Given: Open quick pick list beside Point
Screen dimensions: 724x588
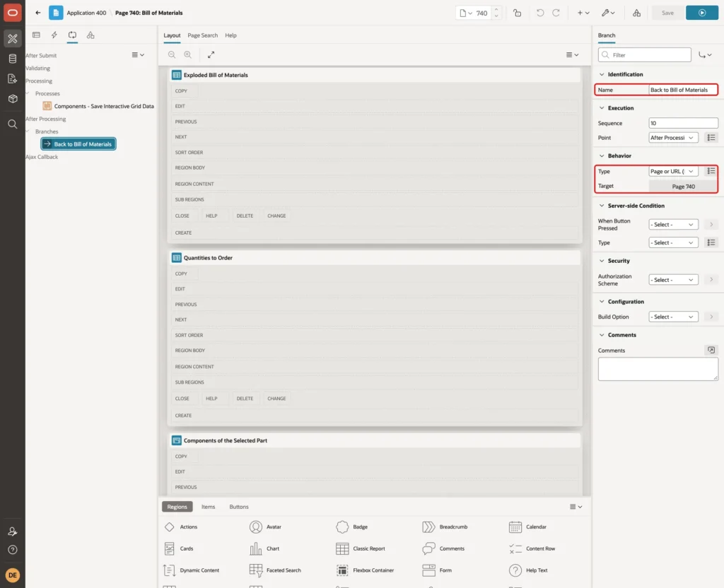Looking at the screenshot, I should pyautogui.click(x=711, y=138).
